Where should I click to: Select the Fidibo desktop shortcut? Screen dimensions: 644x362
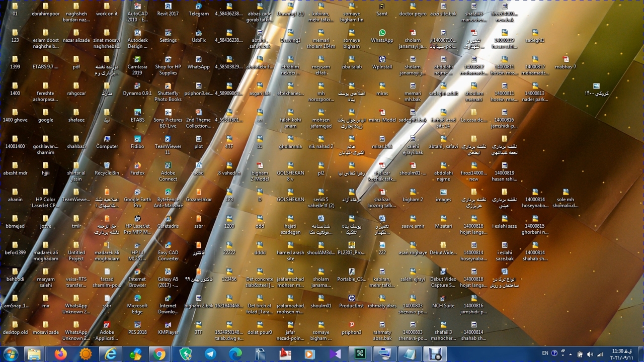pyautogui.click(x=137, y=139)
